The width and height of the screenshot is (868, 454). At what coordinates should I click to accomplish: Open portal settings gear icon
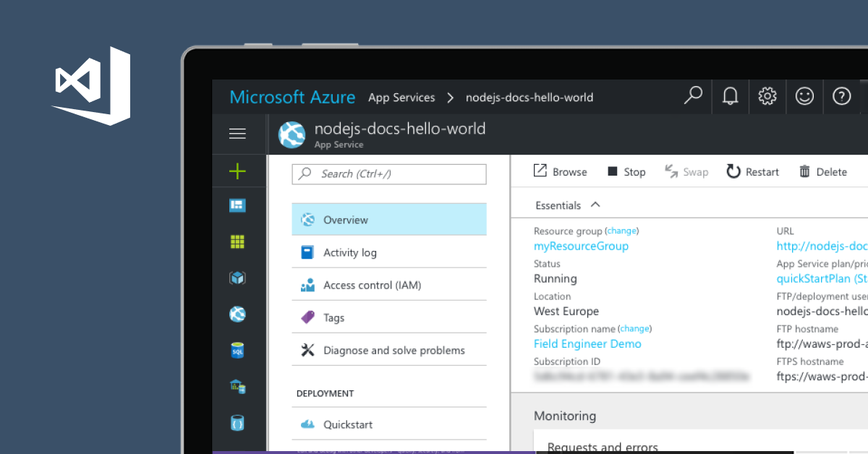tap(767, 96)
